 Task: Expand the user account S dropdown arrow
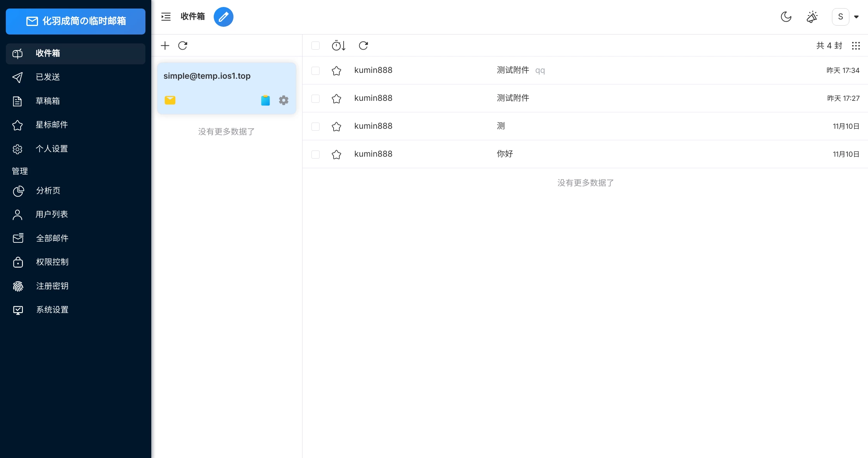856,17
